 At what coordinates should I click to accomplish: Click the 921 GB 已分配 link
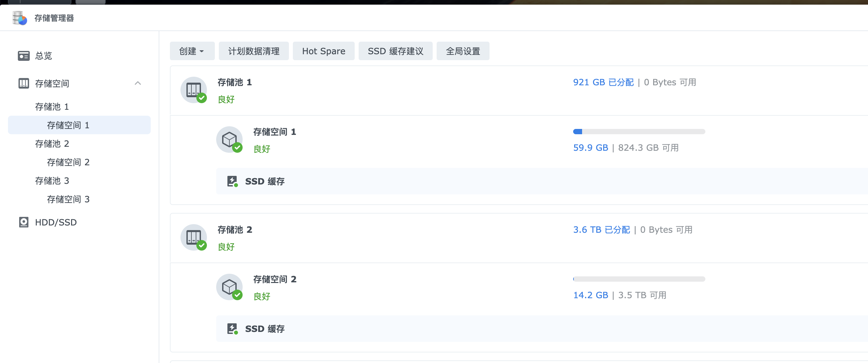coord(603,82)
